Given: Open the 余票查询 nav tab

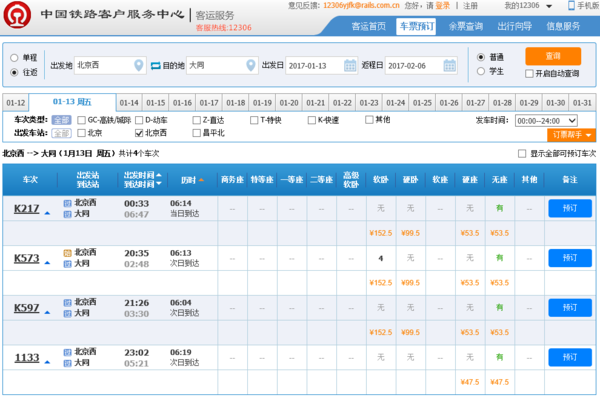Looking at the screenshot, I should point(465,26).
